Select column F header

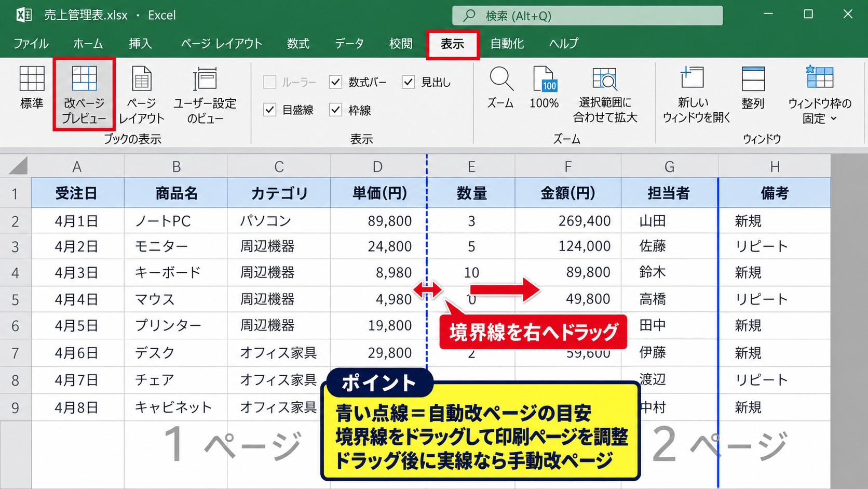[x=568, y=166]
